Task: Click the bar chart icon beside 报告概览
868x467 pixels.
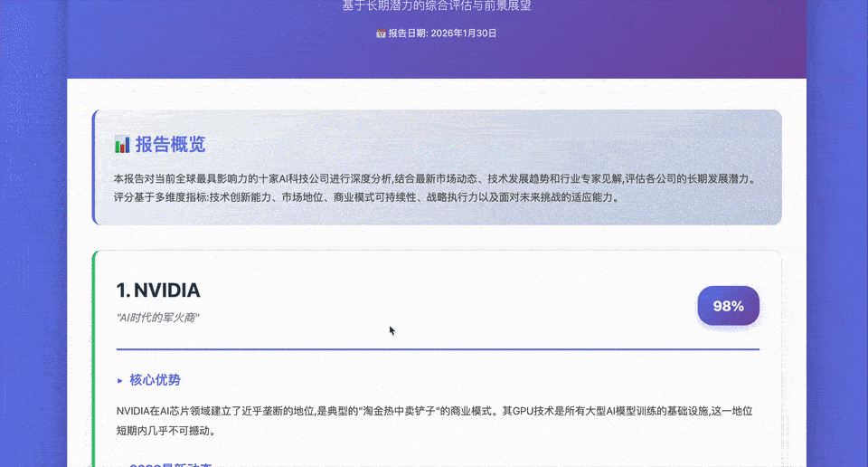Action: pos(122,145)
